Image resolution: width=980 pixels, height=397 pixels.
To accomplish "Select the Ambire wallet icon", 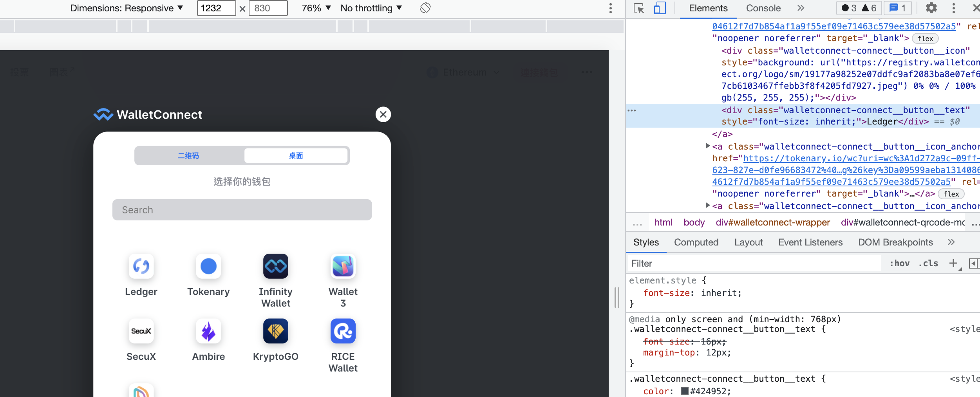I will (208, 331).
